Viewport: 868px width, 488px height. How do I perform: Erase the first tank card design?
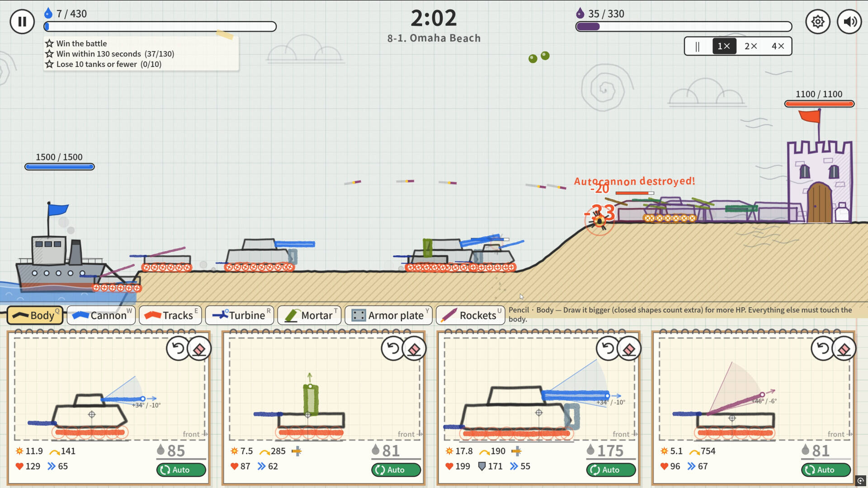pyautogui.click(x=199, y=348)
